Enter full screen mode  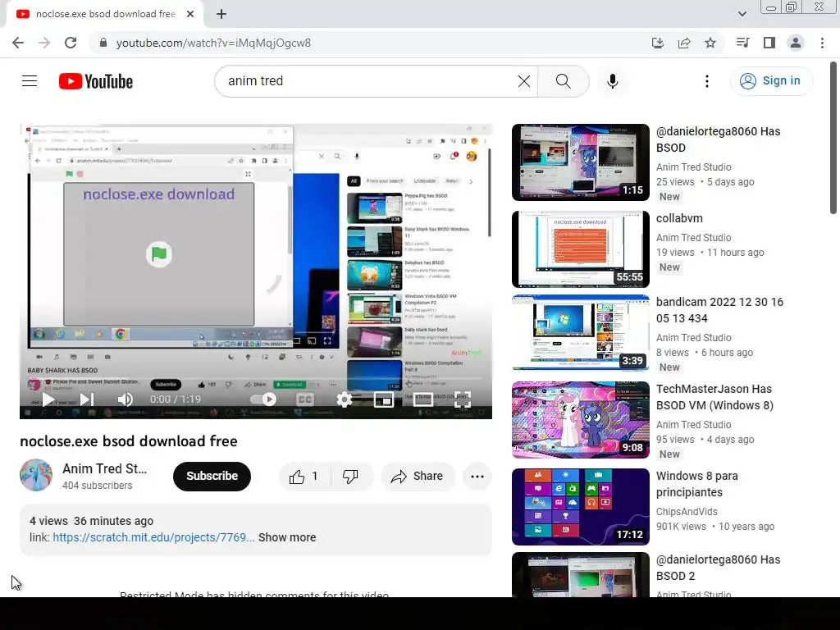tap(463, 399)
